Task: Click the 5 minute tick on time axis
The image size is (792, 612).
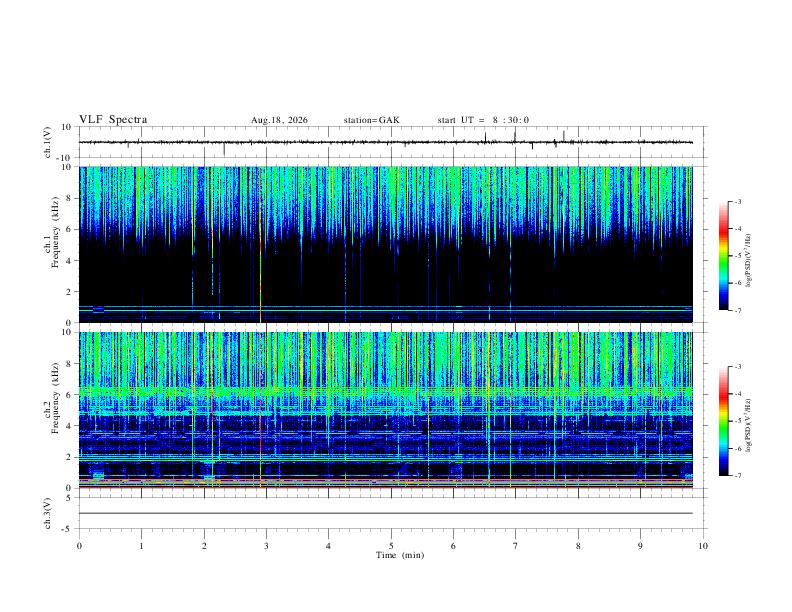Action: click(x=391, y=546)
